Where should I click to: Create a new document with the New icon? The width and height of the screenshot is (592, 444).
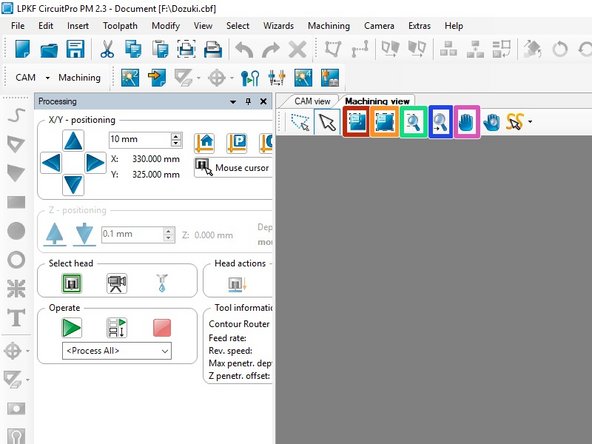coord(22,49)
